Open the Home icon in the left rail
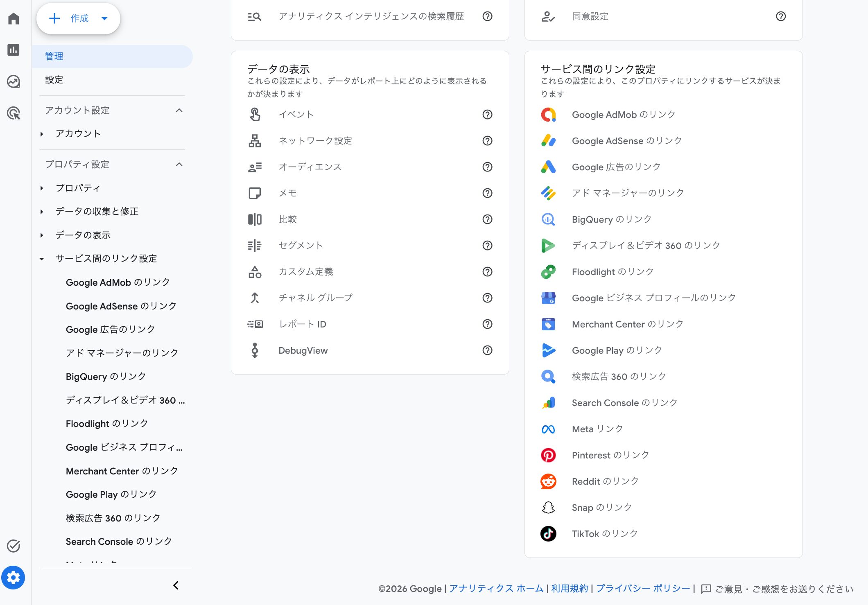The image size is (868, 605). (14, 18)
